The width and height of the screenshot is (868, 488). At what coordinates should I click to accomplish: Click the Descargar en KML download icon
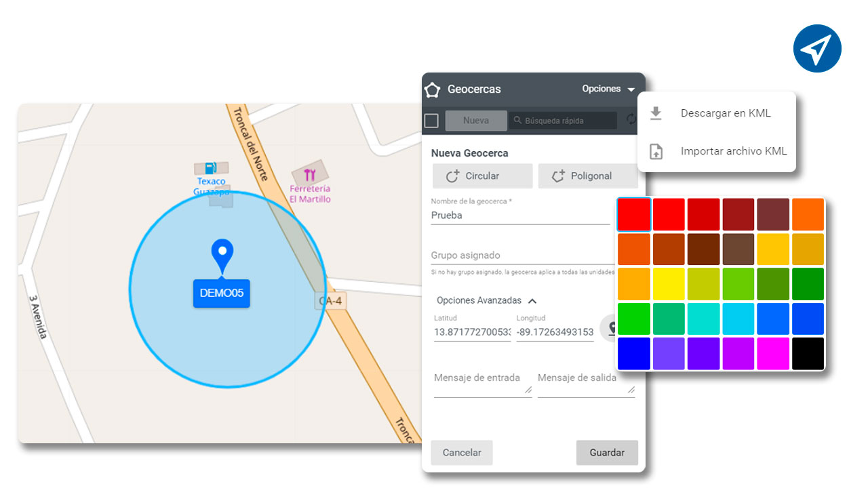click(656, 113)
